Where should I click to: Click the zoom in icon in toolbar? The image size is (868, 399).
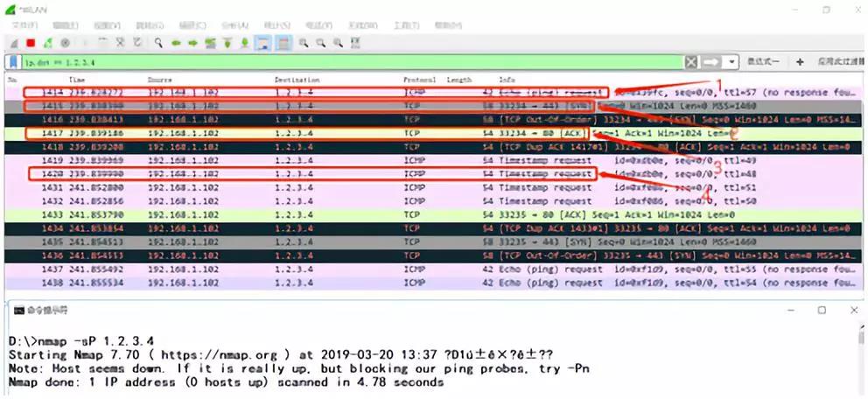point(303,42)
